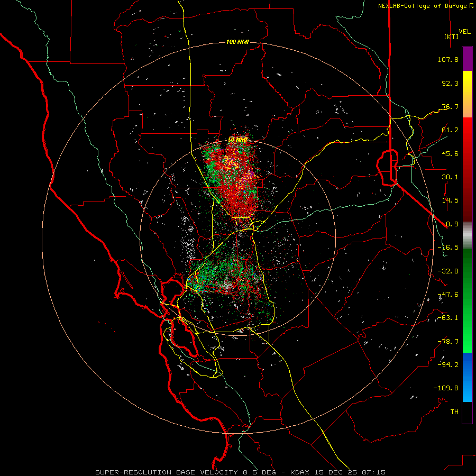Click the [KT] units label
The image size is (476, 476).
coord(452,36)
